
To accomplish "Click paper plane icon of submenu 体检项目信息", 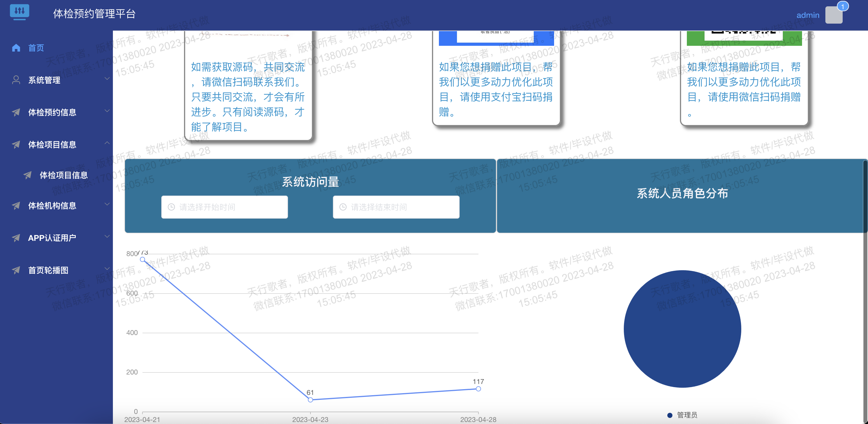I will pos(27,175).
